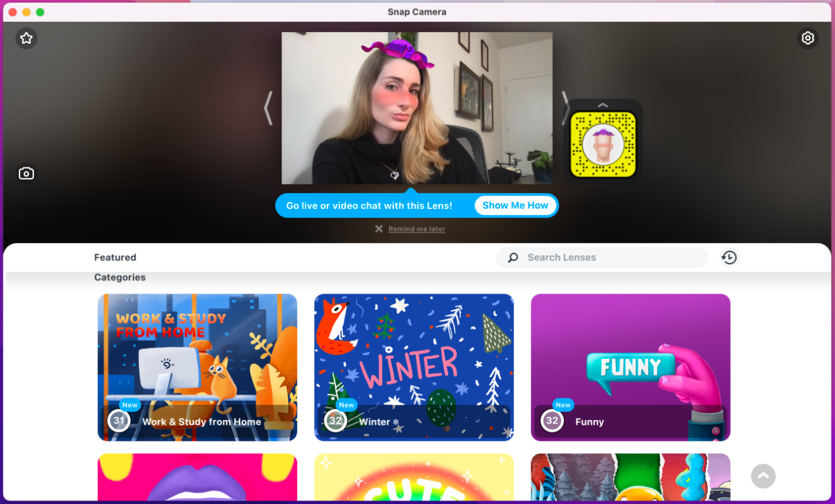This screenshot has height=504, width=835.
Task: Click the scroll-to-top circular arrow control
Action: tap(763, 476)
